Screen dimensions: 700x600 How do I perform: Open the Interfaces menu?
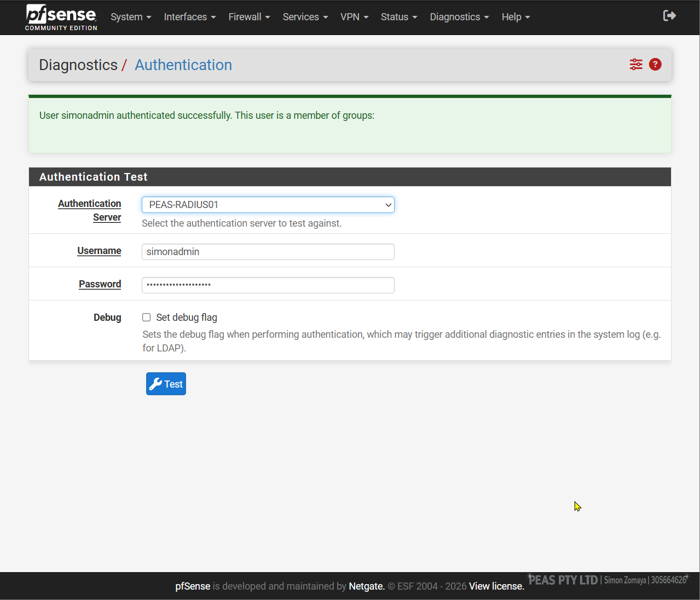pos(190,17)
